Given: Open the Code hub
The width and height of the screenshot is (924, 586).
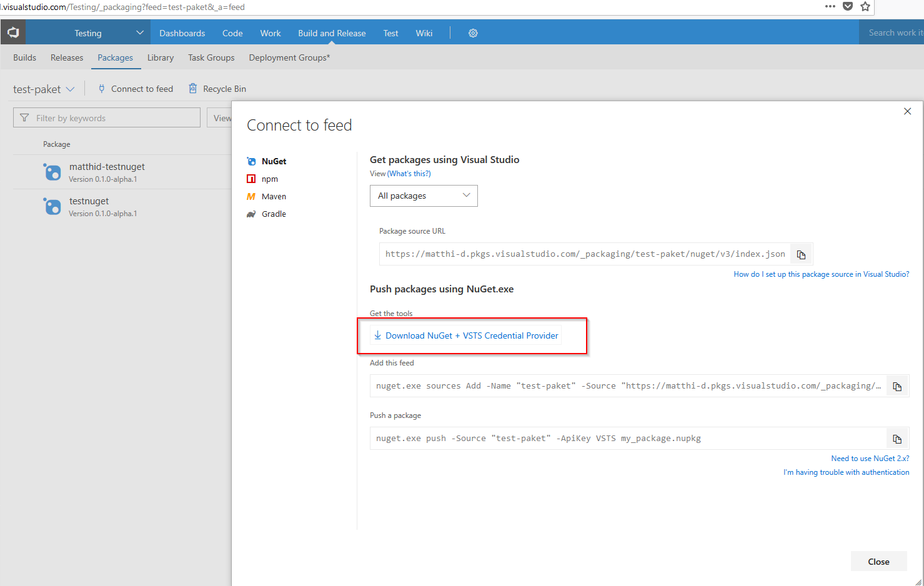Looking at the screenshot, I should click(x=232, y=33).
